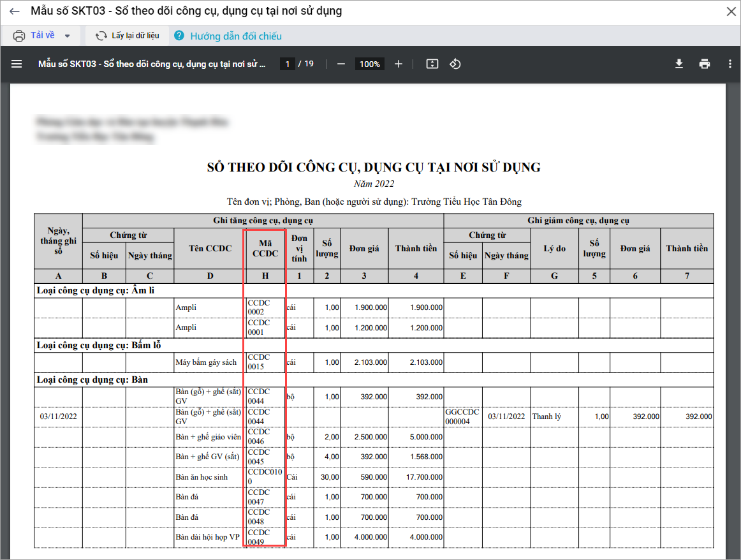
Task: Zoom in with the plus icon
Action: click(399, 64)
